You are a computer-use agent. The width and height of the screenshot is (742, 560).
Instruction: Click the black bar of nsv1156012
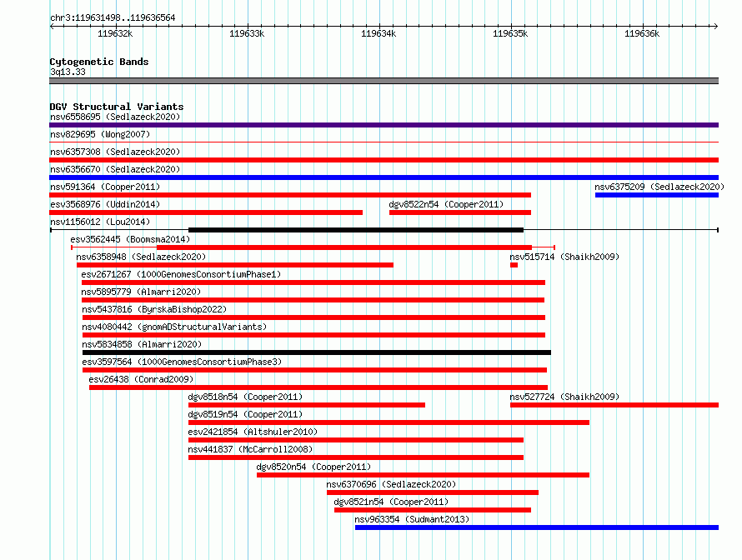(x=356, y=230)
